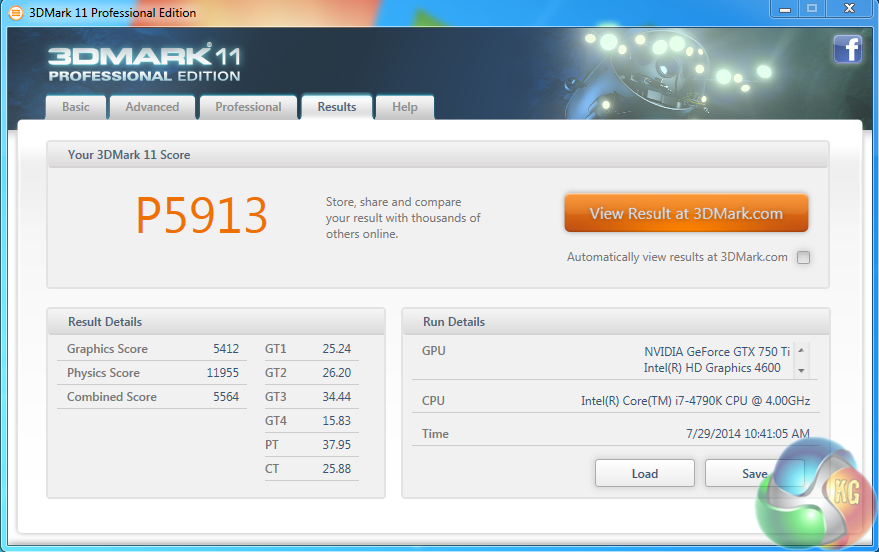The height and width of the screenshot is (552, 879).
Task: Select NVIDIA GeForce GTX 750 Ti entry
Action: (716, 351)
